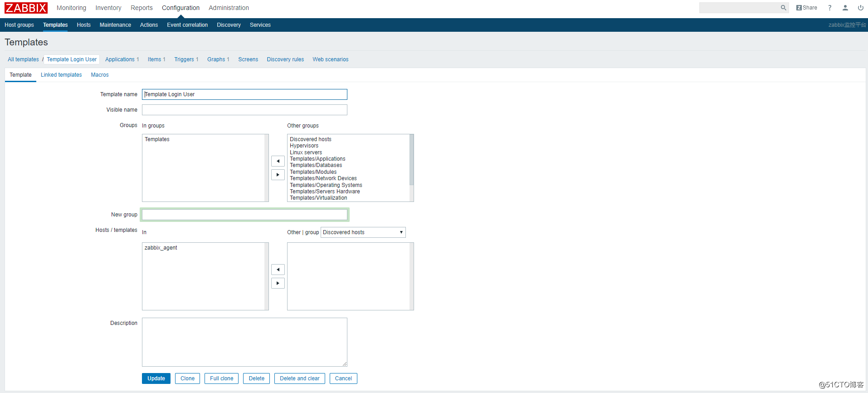
Task: Select Templates/Network Devices in Other groups
Action: click(323, 178)
